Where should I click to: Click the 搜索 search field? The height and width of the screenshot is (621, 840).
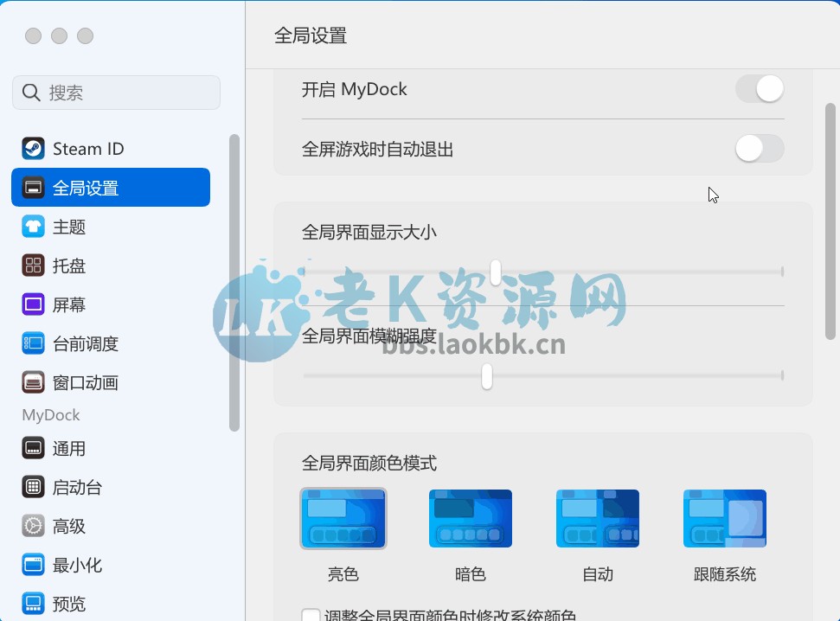point(116,93)
